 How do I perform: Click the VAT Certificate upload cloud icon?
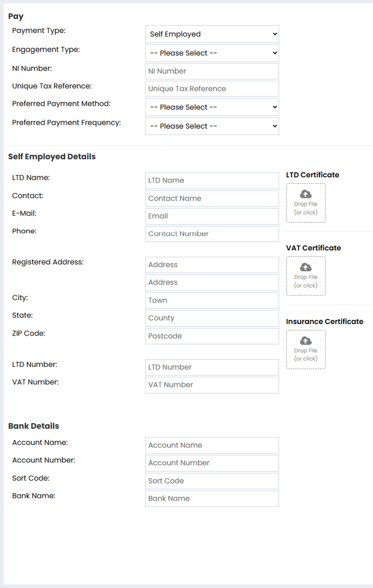pos(306,267)
